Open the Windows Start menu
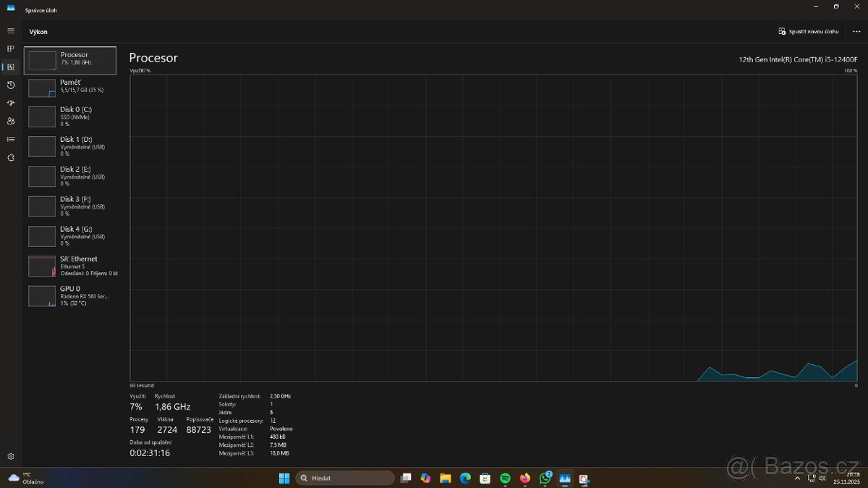Screen dimensions: 868x488 click(x=284, y=478)
